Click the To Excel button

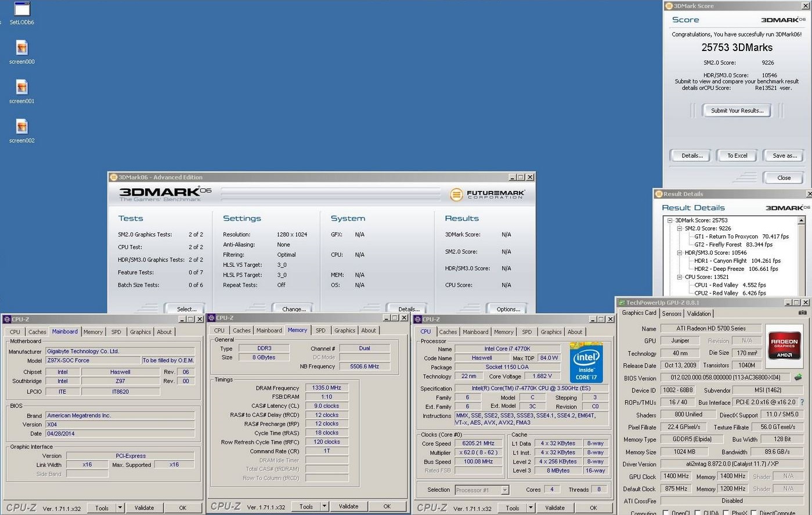coord(737,155)
